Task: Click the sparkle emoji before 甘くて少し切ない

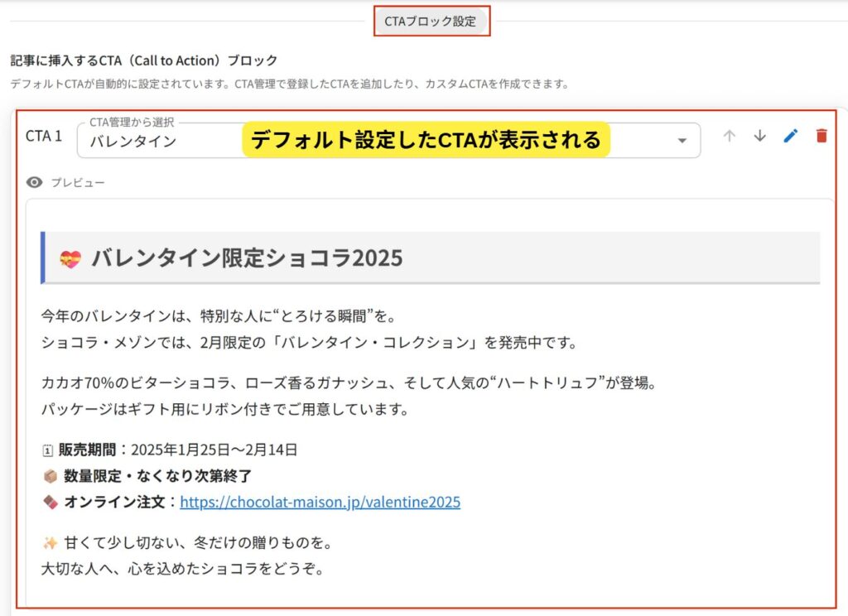Action: (x=50, y=543)
